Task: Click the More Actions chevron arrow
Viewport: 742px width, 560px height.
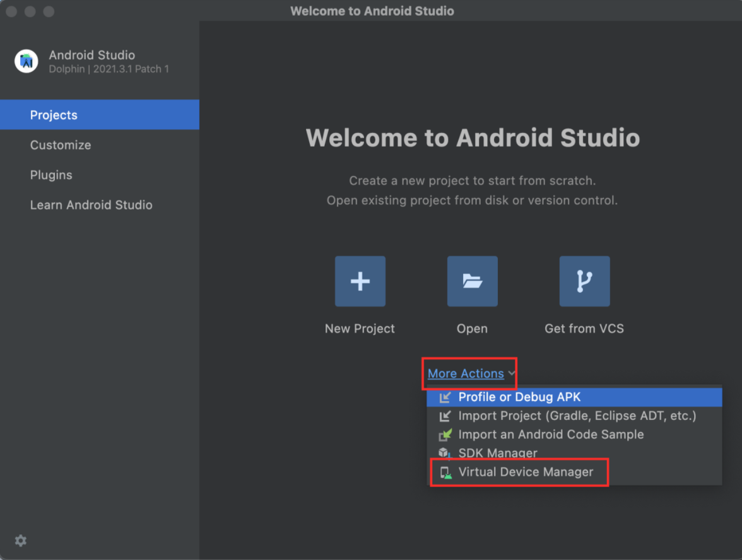Action: click(x=511, y=373)
